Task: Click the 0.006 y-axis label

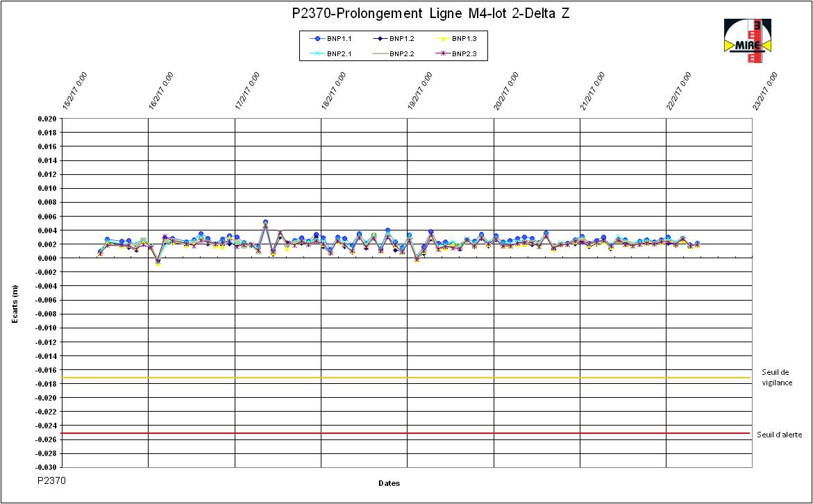Action: click(48, 216)
